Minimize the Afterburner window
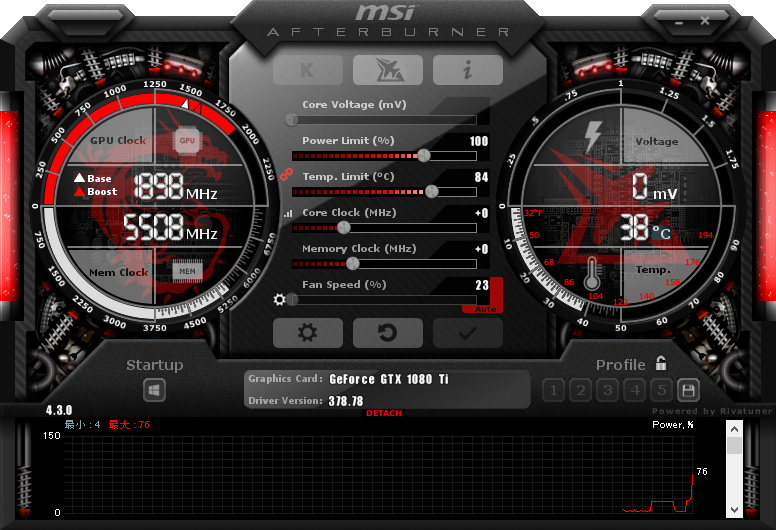This screenshot has width=776, height=530. point(679,23)
